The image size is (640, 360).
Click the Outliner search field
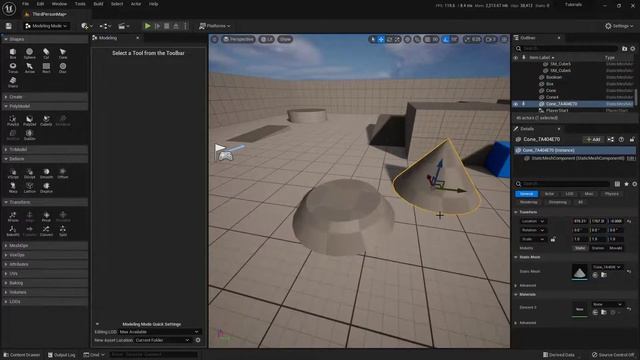click(567, 49)
